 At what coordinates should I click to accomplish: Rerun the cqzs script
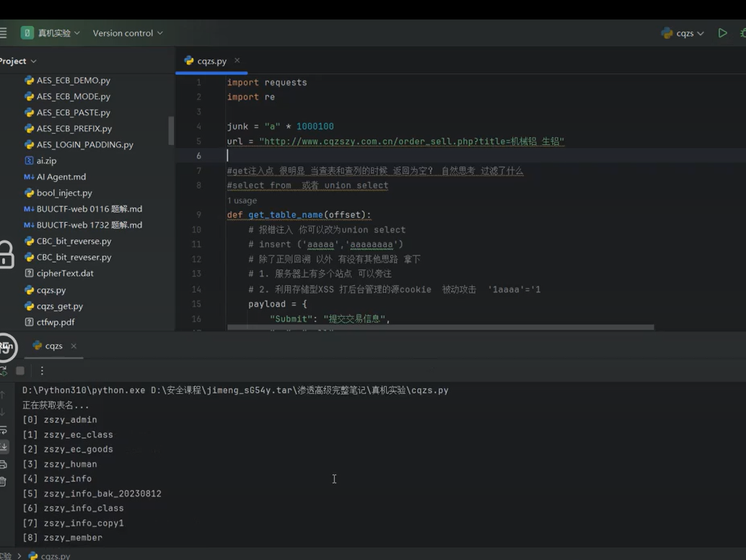[3, 371]
